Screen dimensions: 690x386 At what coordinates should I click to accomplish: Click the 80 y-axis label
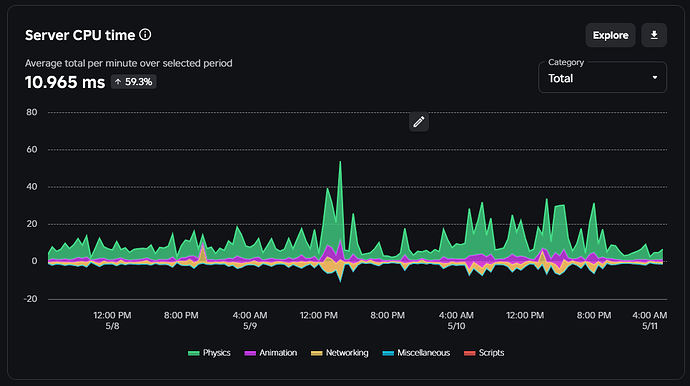coord(32,112)
